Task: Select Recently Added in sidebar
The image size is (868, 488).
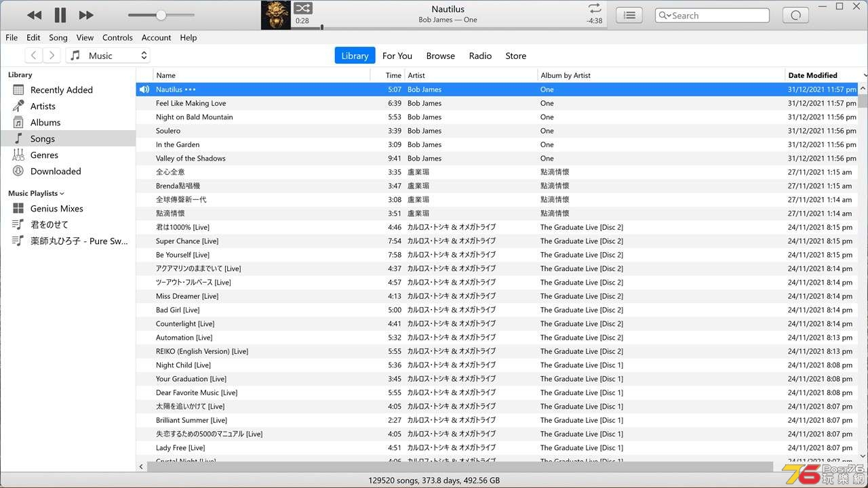Action: pyautogui.click(x=68, y=89)
